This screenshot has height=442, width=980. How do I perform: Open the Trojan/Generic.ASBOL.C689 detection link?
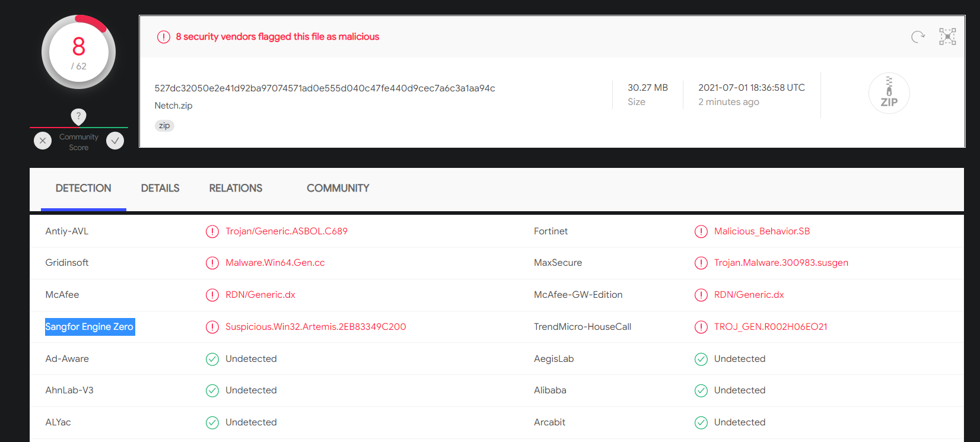[x=287, y=231]
